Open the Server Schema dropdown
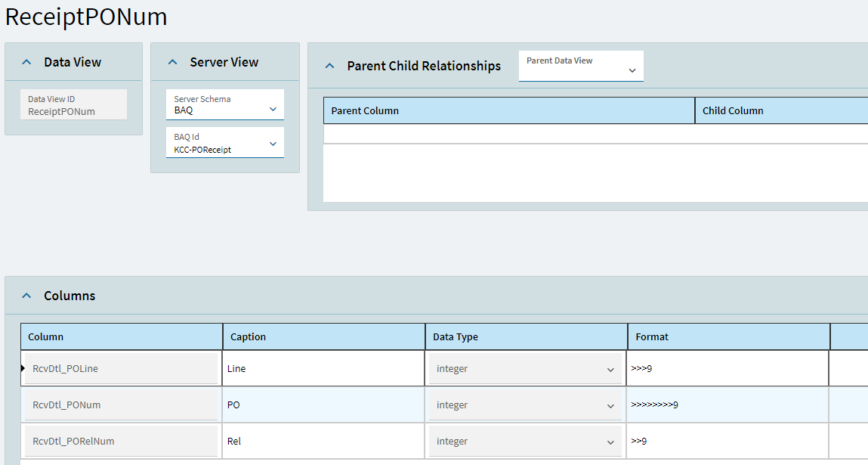868x465 pixels. [273, 110]
